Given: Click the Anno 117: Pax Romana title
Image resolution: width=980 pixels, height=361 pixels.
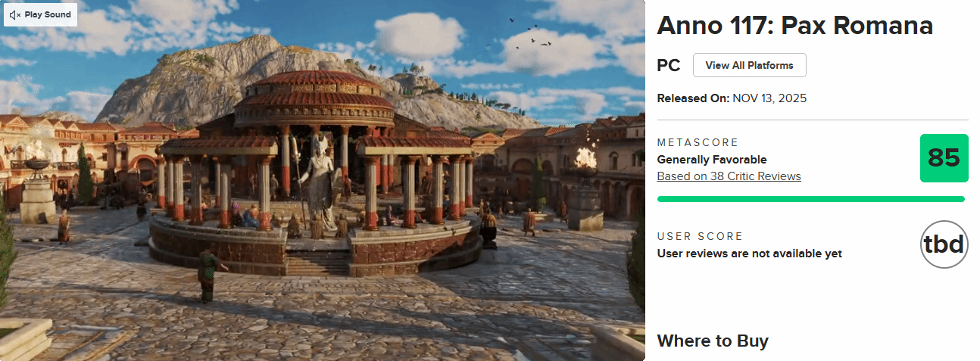Looking at the screenshot, I should click(x=794, y=26).
